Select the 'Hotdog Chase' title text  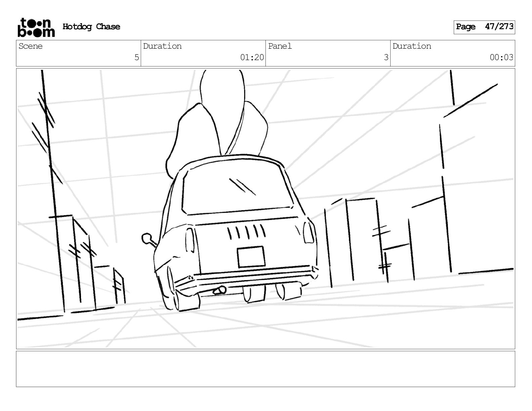[x=91, y=27]
